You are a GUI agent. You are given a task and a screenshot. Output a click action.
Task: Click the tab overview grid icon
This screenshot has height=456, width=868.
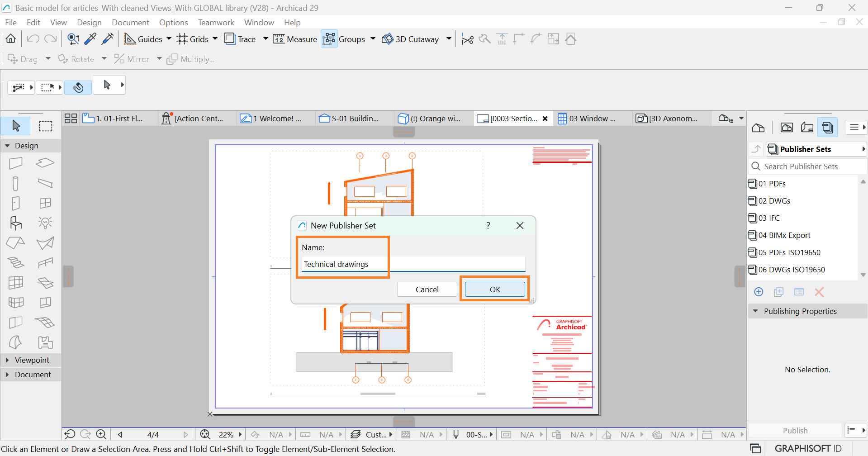pos(71,119)
